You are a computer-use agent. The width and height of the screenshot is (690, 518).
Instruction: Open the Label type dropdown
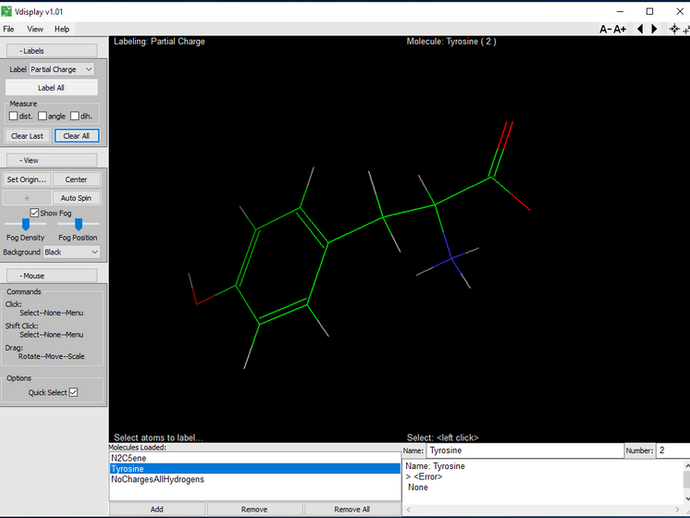coord(62,69)
